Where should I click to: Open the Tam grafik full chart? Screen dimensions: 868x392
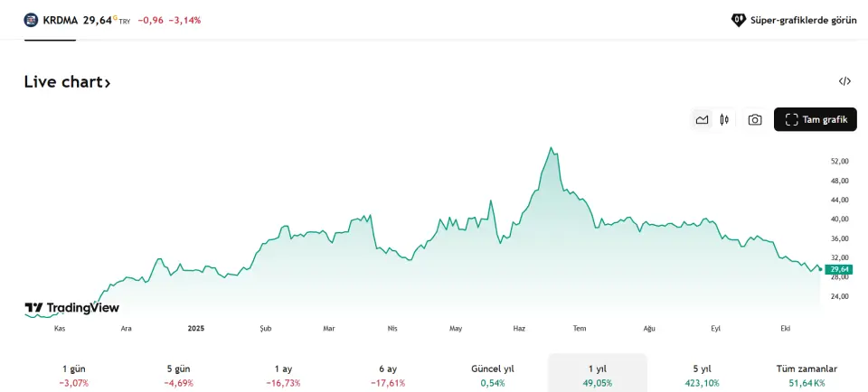tap(815, 119)
